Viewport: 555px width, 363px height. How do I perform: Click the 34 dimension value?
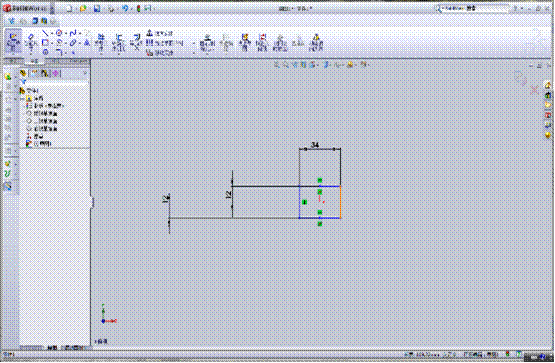(314, 145)
